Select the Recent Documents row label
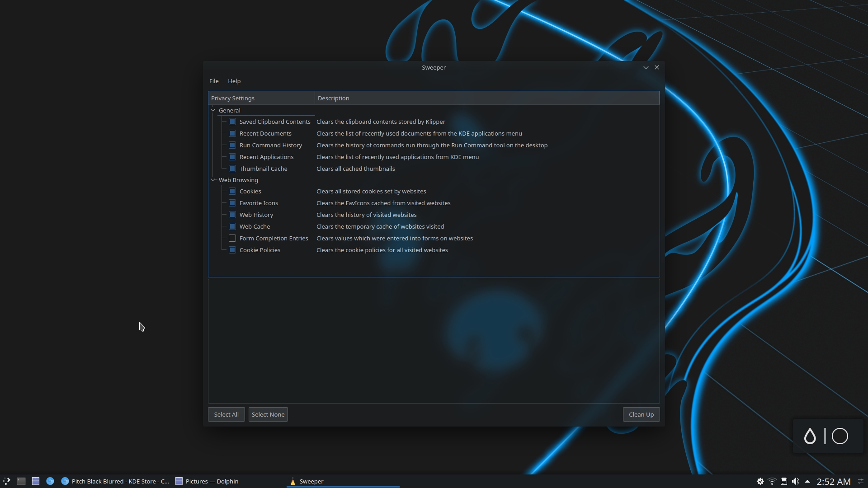The width and height of the screenshot is (868, 488). [265, 133]
